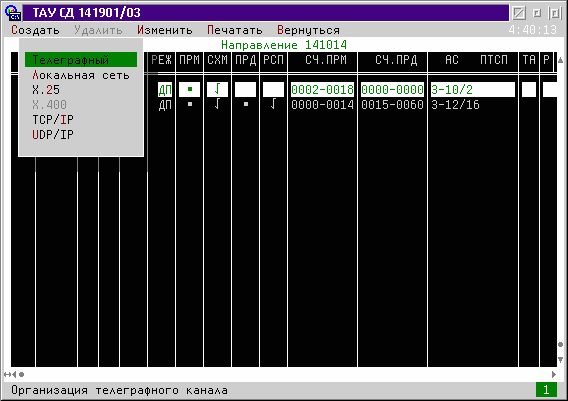Screen dimensions: 568x401
Task: Select the highlighted Телеграфный option
Action: pyautogui.click(x=81, y=59)
